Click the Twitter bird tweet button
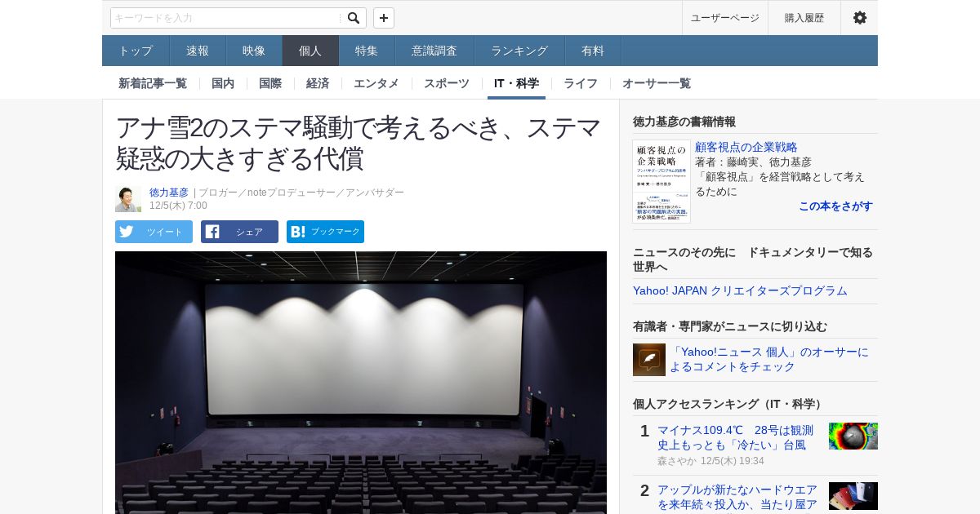The height and width of the screenshot is (514, 980). click(x=154, y=232)
